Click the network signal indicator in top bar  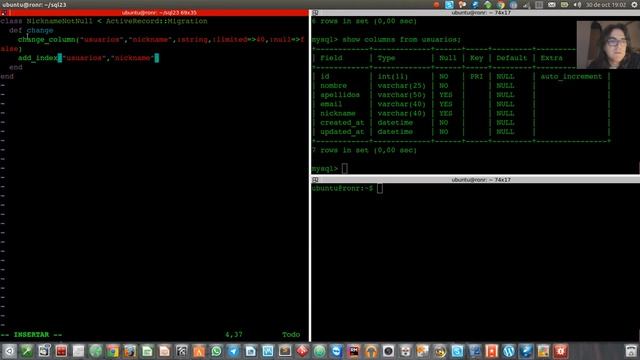pos(527,5)
